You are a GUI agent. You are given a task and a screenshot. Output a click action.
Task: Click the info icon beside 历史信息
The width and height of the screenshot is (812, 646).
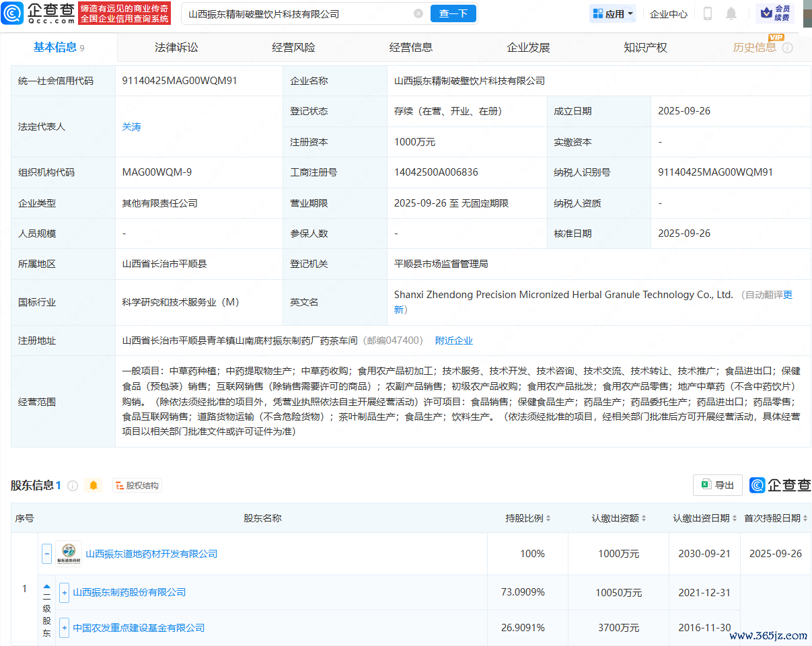787,48
